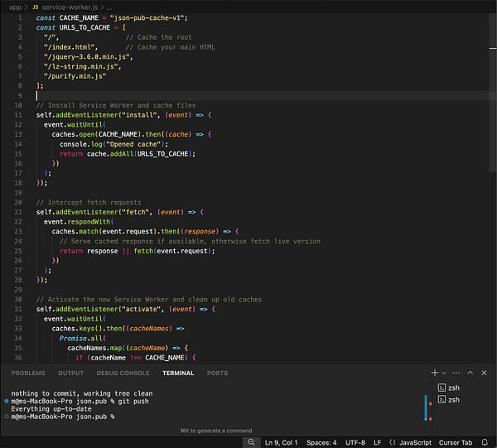Click the app folder in breadcrumb
497x448 pixels.
coord(15,6)
